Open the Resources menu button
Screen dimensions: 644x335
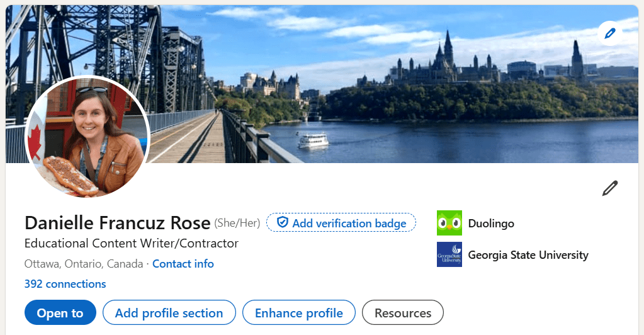403,313
